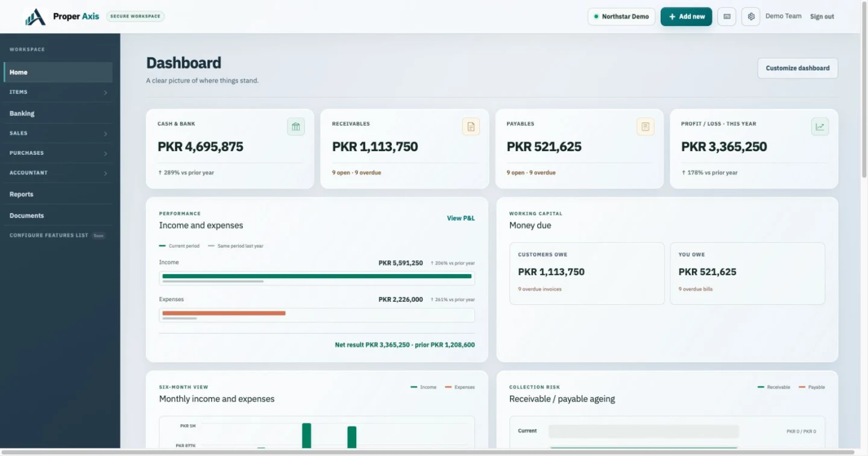868x456 pixels.
Task: Click the Receivable legend in ageing chart
Action: tap(773, 387)
